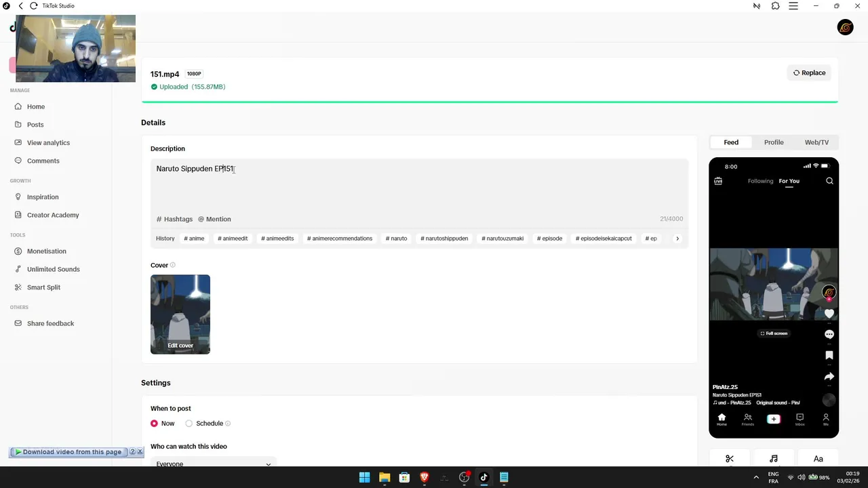The image size is (868, 488).
Task: Switch preview to Profile tab
Action: click(x=774, y=142)
